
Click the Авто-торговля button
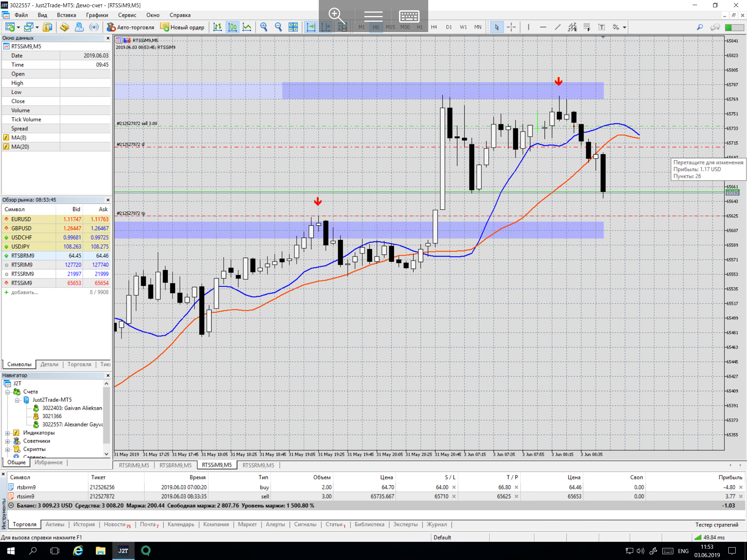[x=130, y=27]
